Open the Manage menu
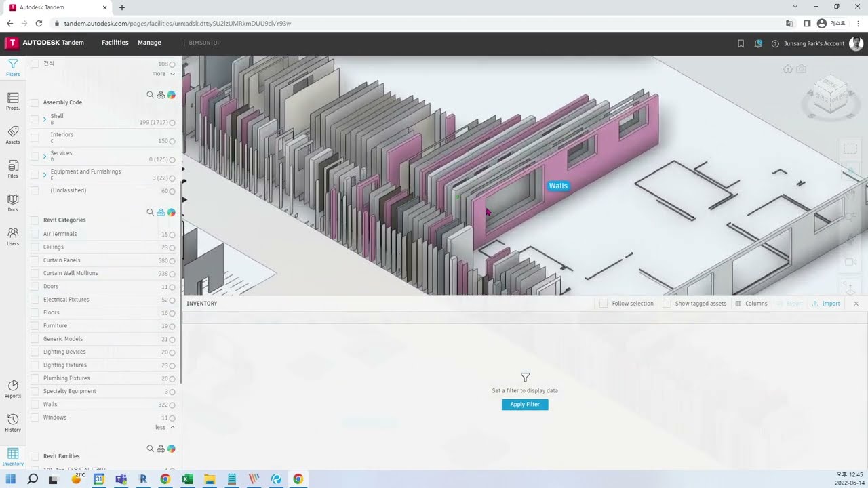Viewport: 868px width, 488px height. coord(149,43)
